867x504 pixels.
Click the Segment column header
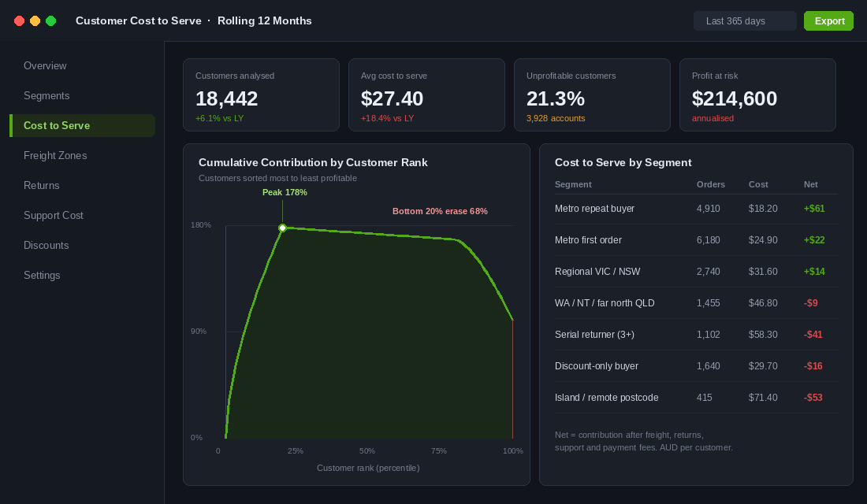click(x=573, y=184)
